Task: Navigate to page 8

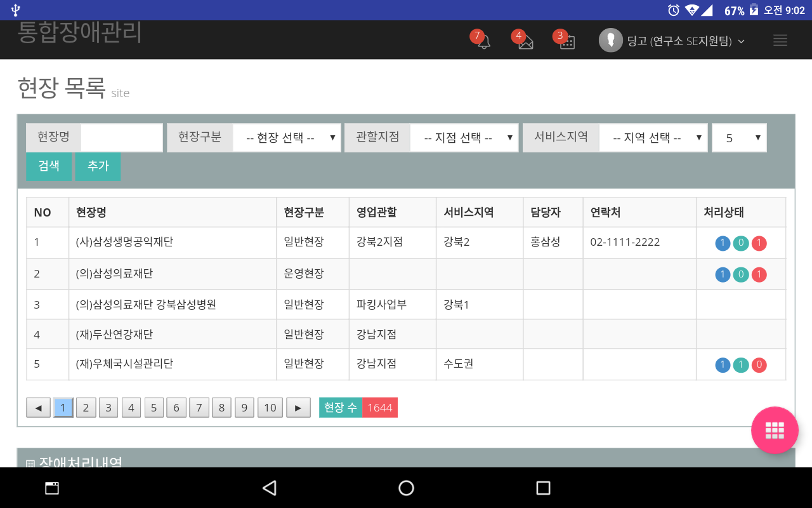Action: [221, 408]
